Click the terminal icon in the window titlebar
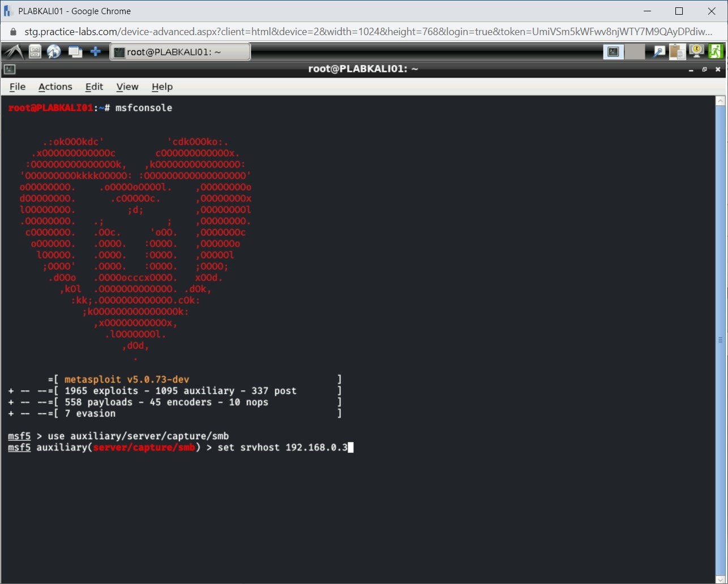Screen dimensions: 728x584 [x=9, y=69]
